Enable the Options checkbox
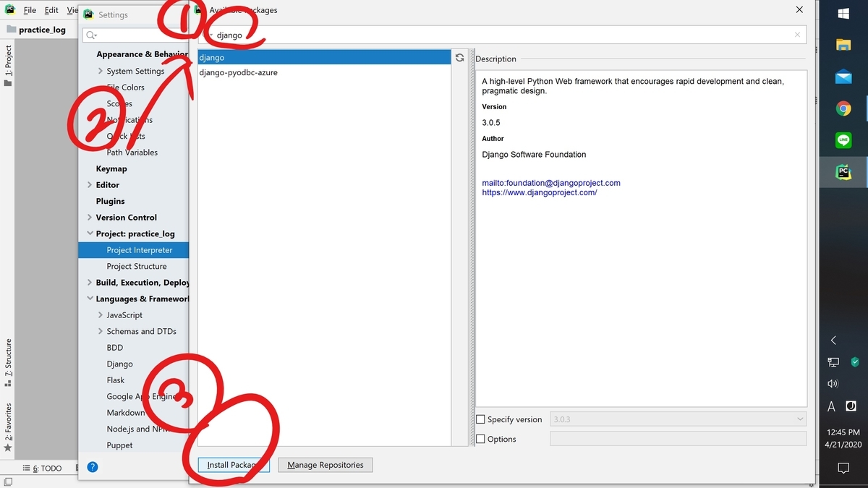The width and height of the screenshot is (868, 488). (481, 439)
